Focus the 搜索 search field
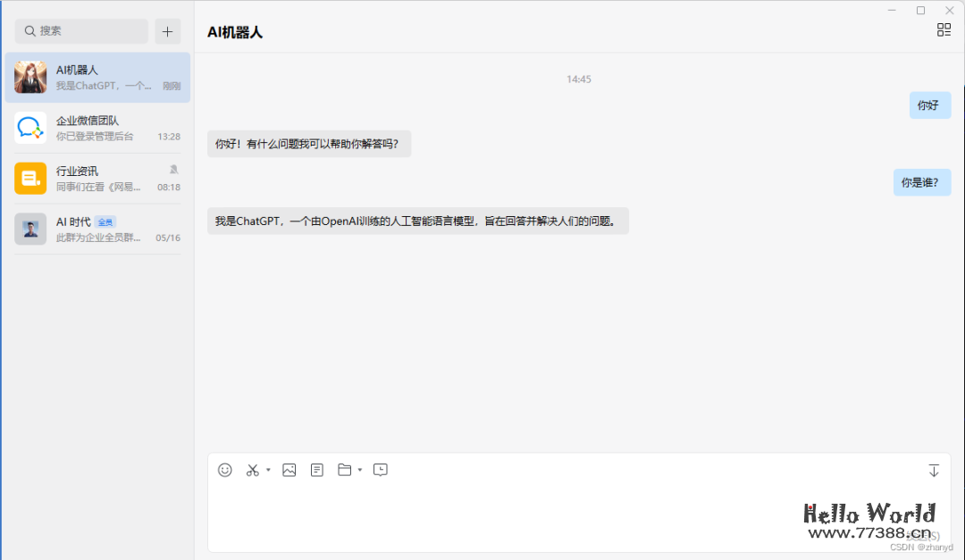The image size is (965, 560). 81,30
